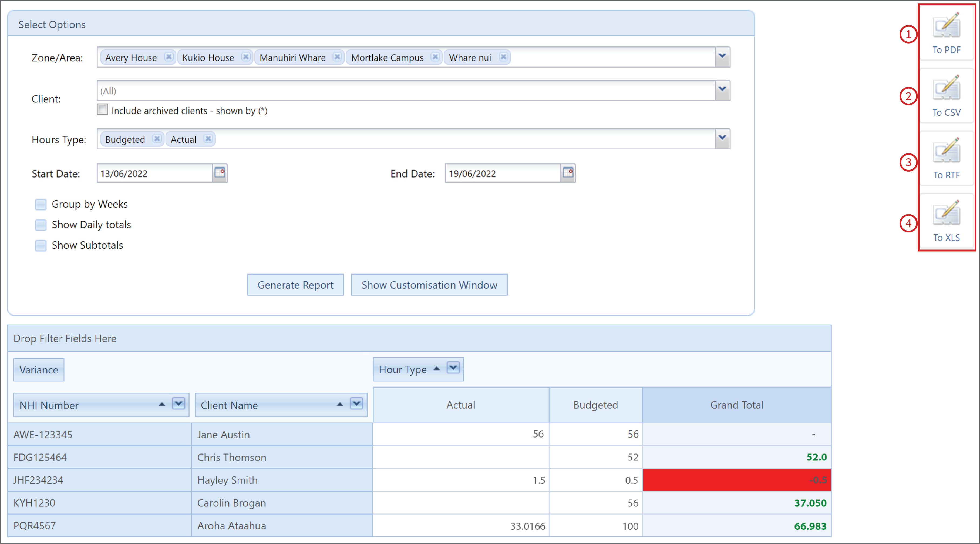980x544 pixels.
Task: Click the Variance data field button
Action: pos(39,369)
